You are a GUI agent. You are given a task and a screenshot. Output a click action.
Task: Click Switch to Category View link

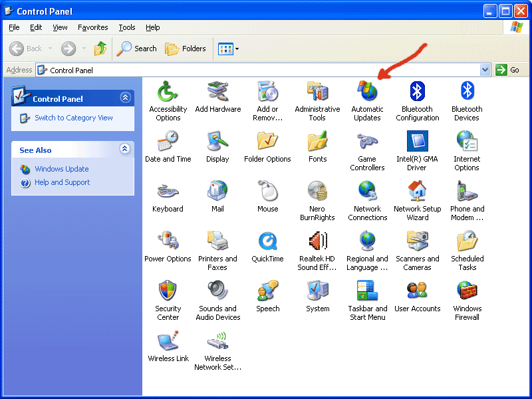pos(74,118)
